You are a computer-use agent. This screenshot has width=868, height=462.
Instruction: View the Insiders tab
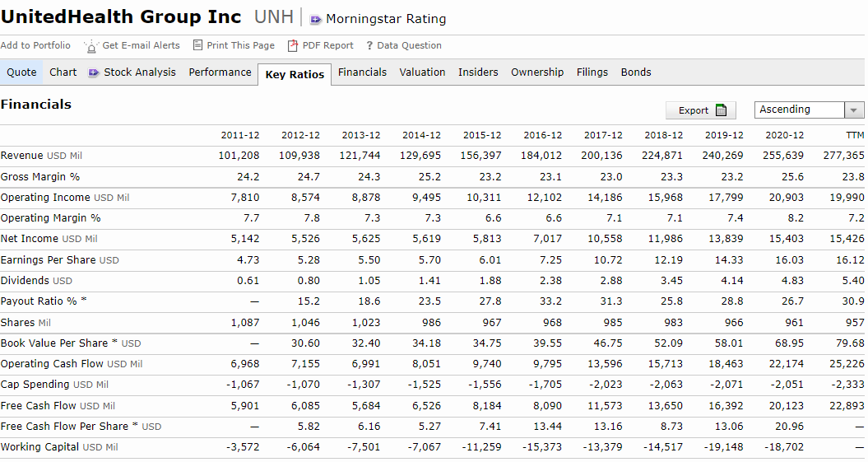coord(478,72)
